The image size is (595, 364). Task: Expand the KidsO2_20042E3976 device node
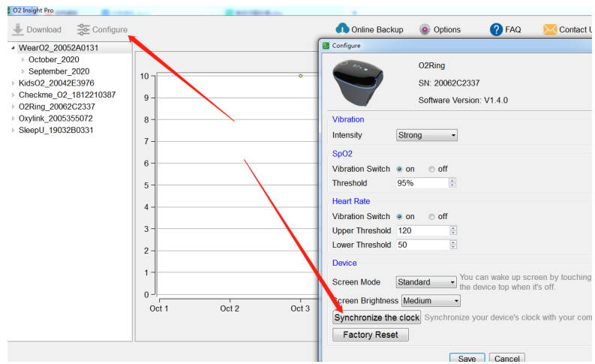tap(13, 83)
